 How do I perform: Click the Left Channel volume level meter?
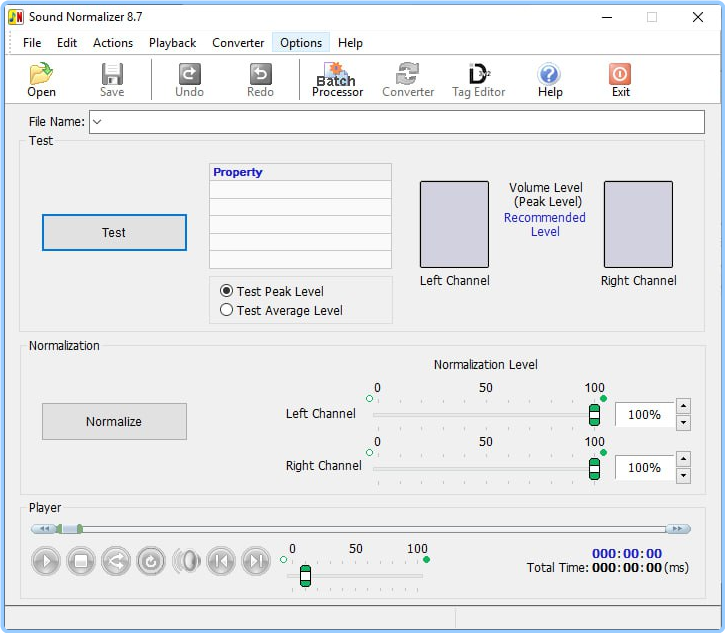click(454, 224)
